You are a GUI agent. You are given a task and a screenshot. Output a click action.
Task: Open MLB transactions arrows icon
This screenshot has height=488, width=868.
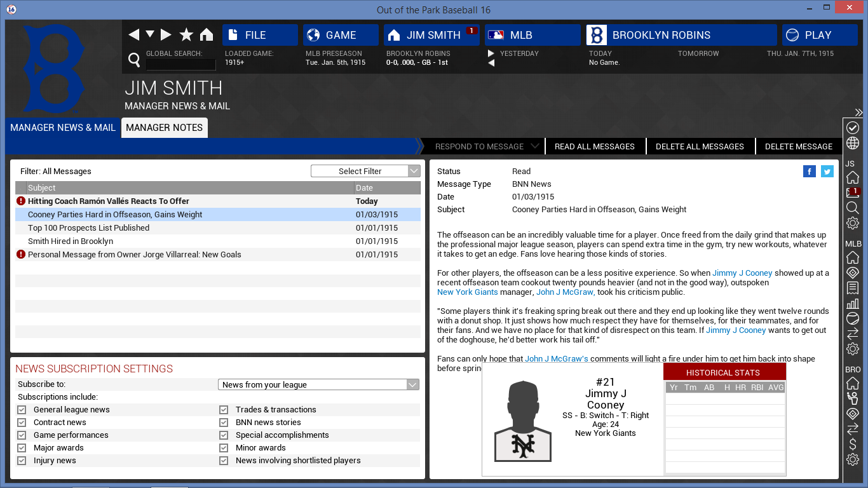pyautogui.click(x=853, y=334)
